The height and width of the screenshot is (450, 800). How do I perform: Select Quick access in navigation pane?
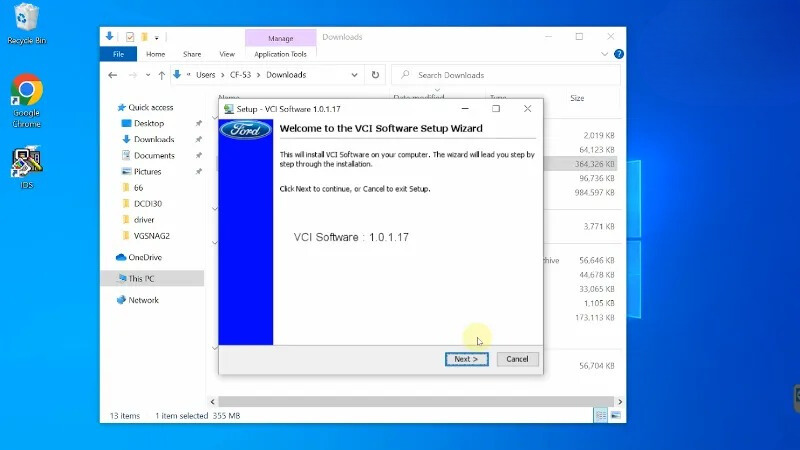(151, 107)
